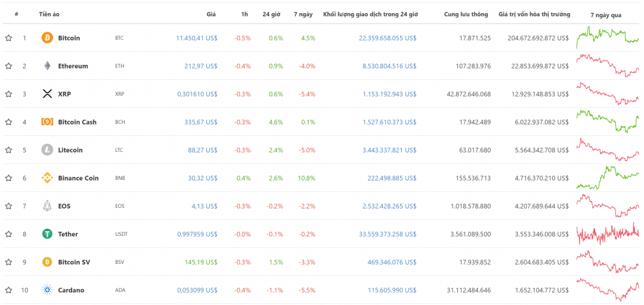The width and height of the screenshot is (644, 305).
Task: Click EOS supply 1.018.578.880
Action: (470, 206)
